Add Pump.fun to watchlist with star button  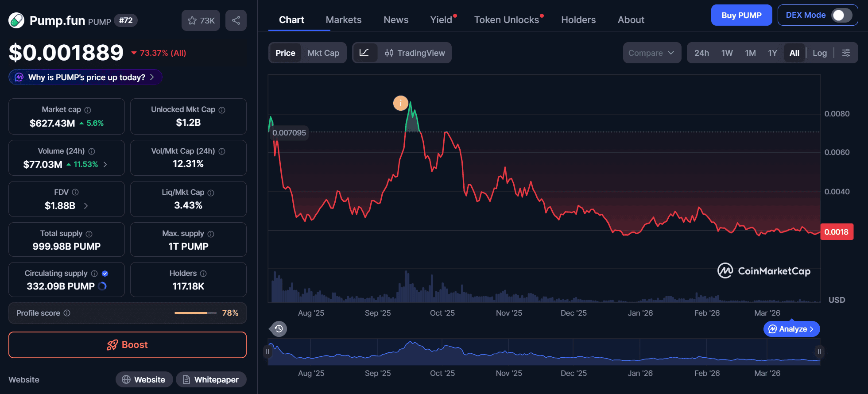(x=201, y=20)
